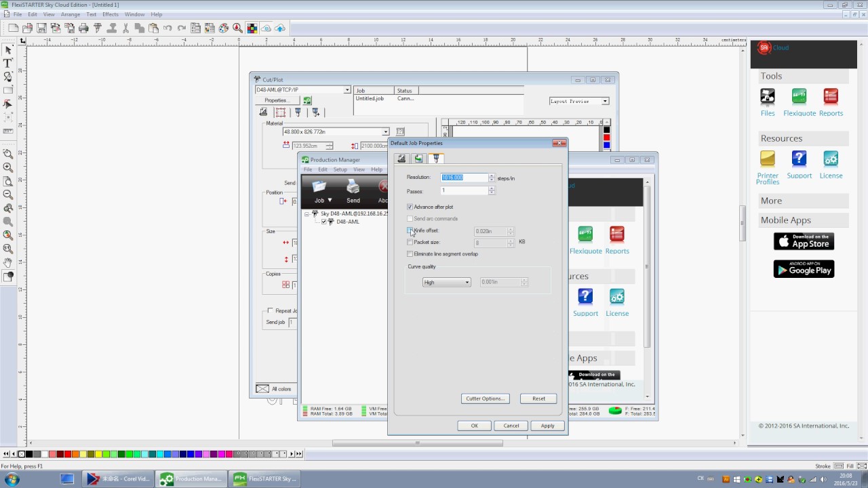This screenshot has height=488, width=868.
Task: Collapse the Sky D48-AML tree node
Action: (307, 213)
